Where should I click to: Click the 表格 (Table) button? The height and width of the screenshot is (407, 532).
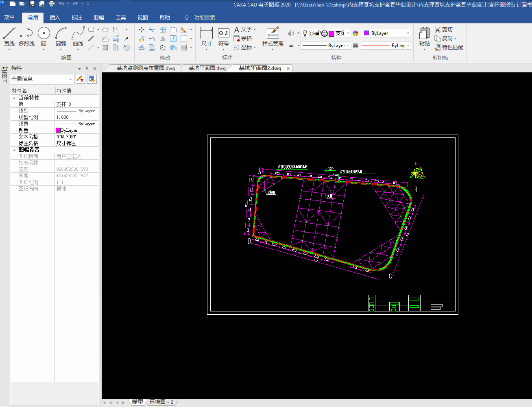(x=243, y=38)
